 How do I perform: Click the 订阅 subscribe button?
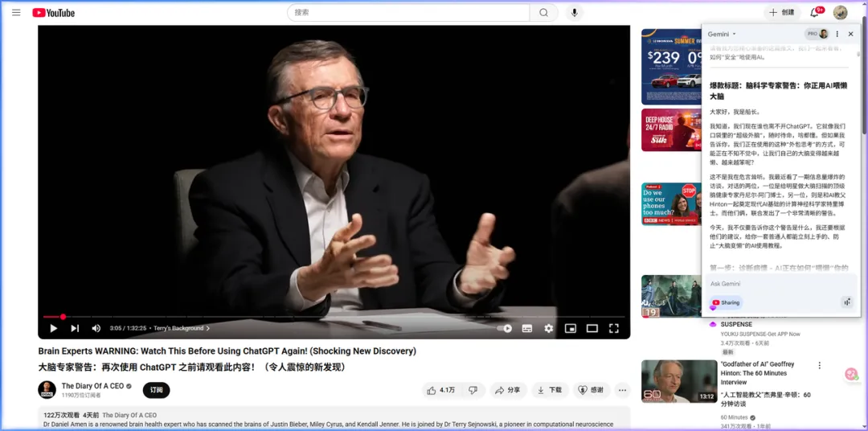coord(156,390)
